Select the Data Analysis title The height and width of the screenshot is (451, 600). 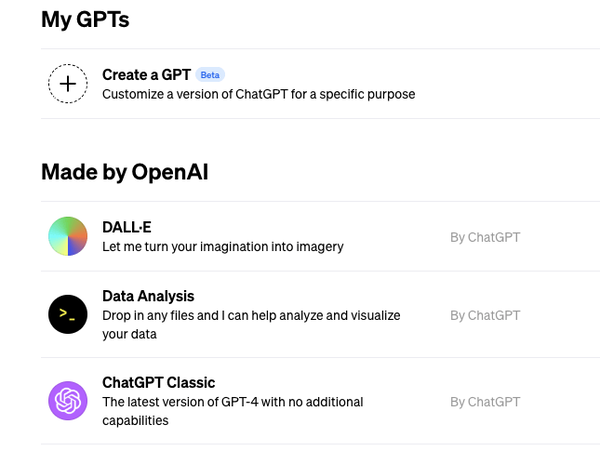(x=148, y=296)
